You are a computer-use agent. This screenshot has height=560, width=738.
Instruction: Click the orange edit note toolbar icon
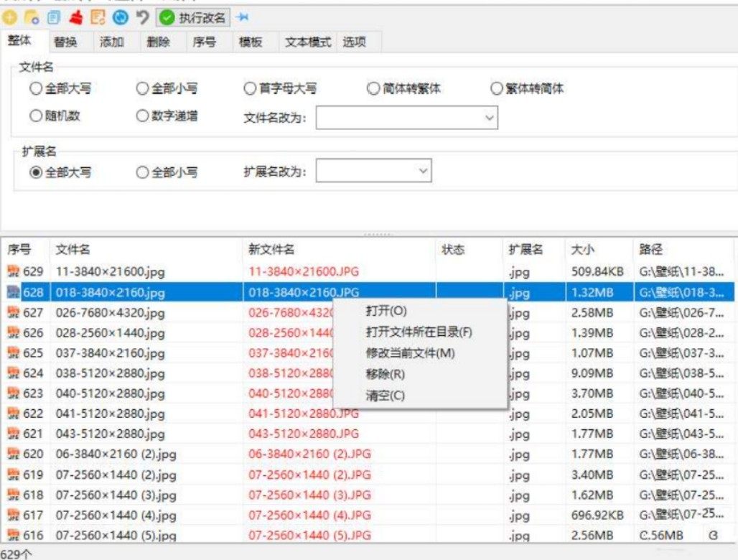(x=98, y=17)
